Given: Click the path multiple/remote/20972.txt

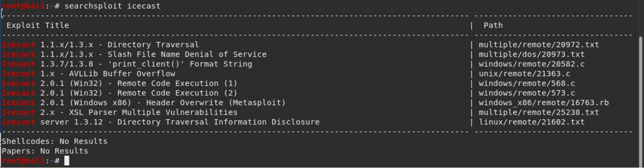Looking at the screenshot, I should coord(539,45).
